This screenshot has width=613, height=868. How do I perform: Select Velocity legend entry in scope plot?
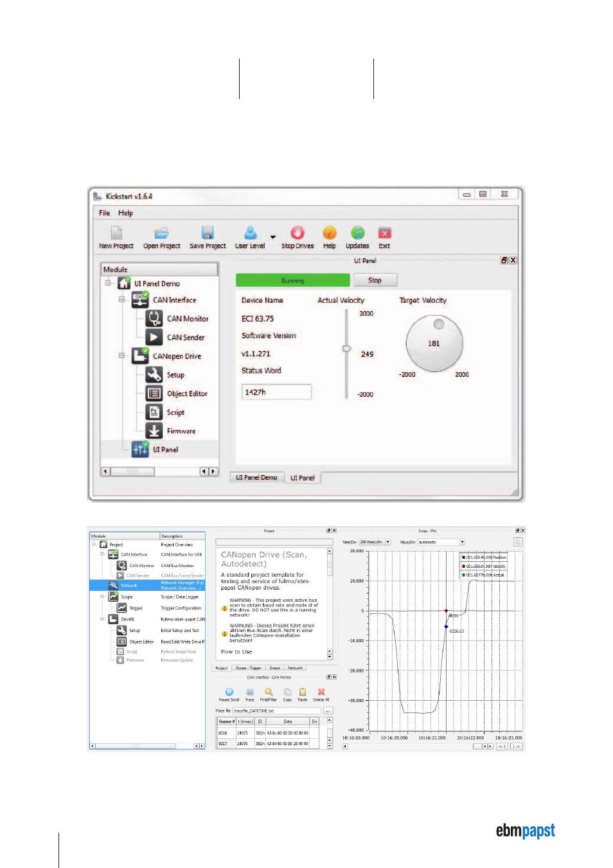pos(484,566)
